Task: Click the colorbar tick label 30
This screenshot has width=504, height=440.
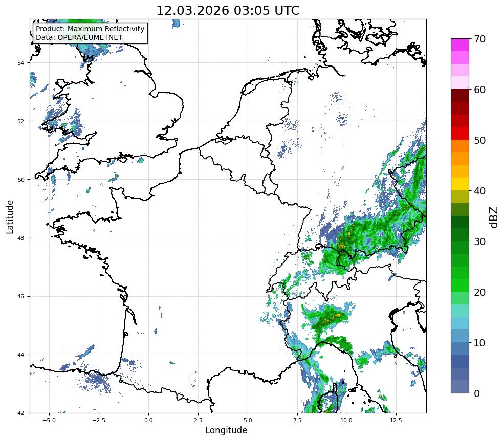Action: coord(479,241)
